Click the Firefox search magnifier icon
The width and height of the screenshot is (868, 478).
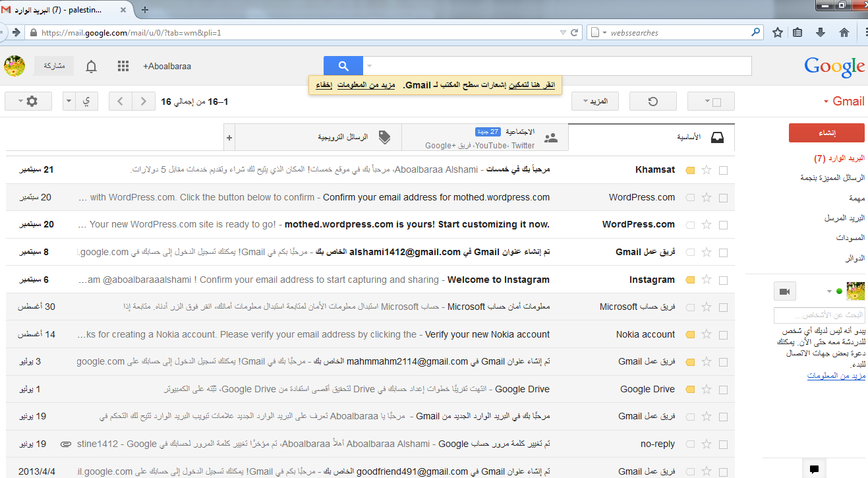755,32
